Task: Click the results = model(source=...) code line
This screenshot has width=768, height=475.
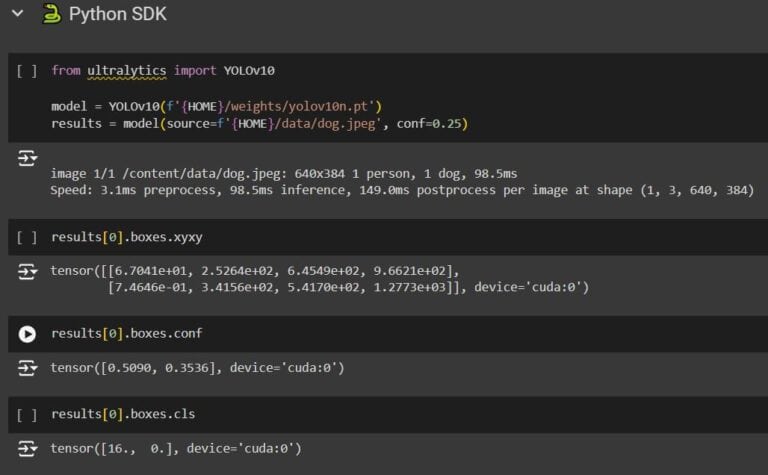Action: tap(259, 123)
